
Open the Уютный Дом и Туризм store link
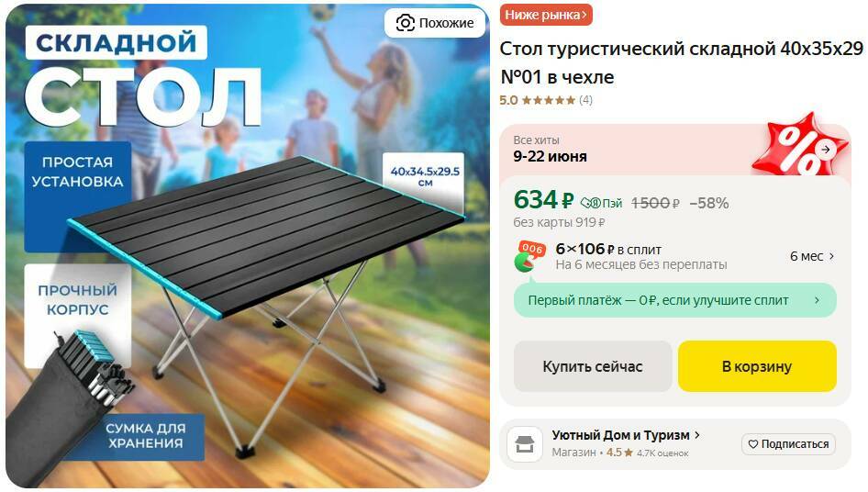[620, 435]
